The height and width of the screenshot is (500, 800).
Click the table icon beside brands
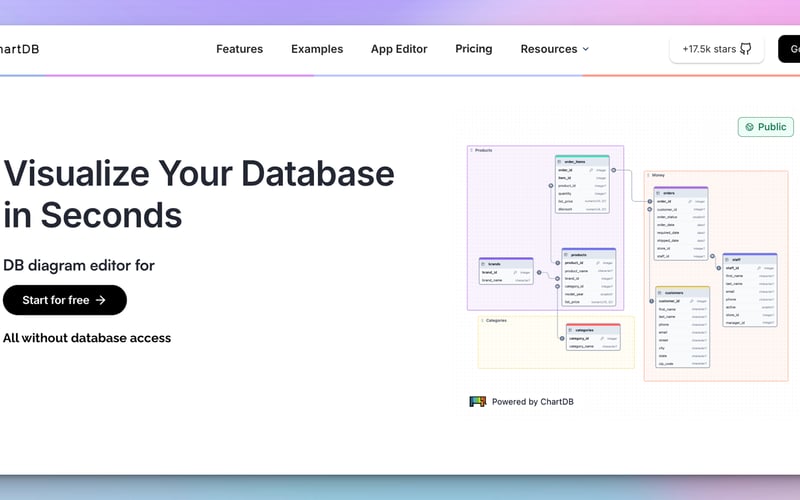pos(484,264)
